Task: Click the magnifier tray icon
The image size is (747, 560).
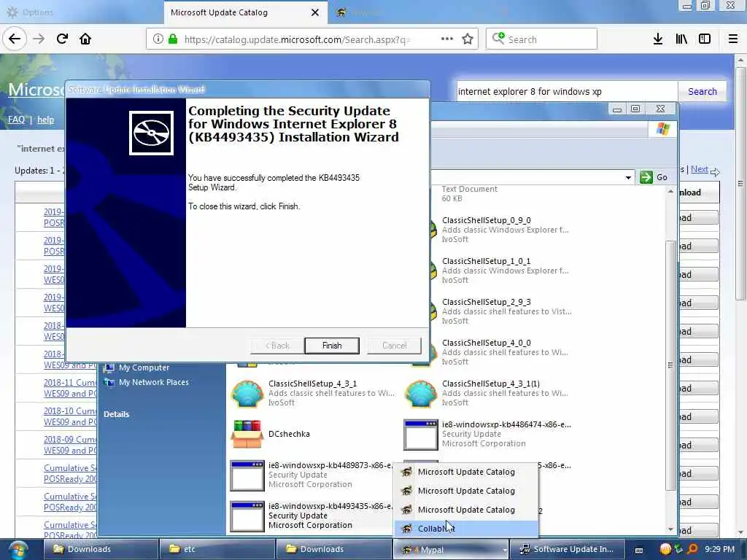Action: [x=692, y=550]
